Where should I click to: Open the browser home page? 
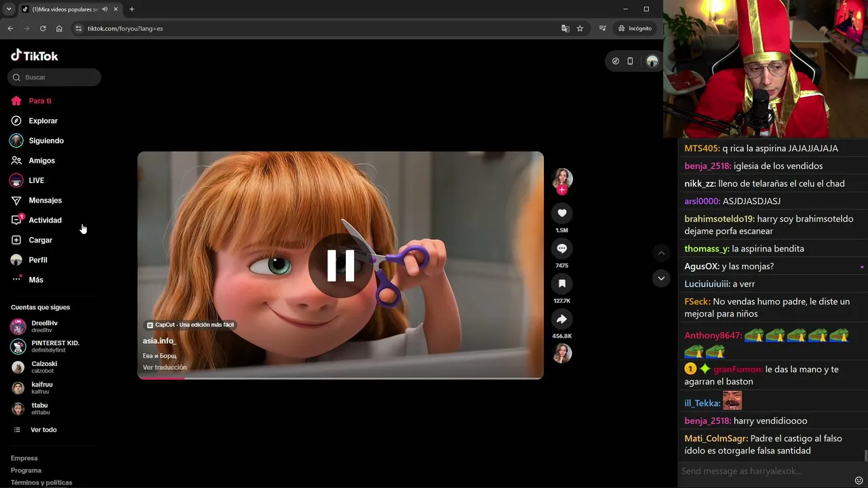(59, 28)
